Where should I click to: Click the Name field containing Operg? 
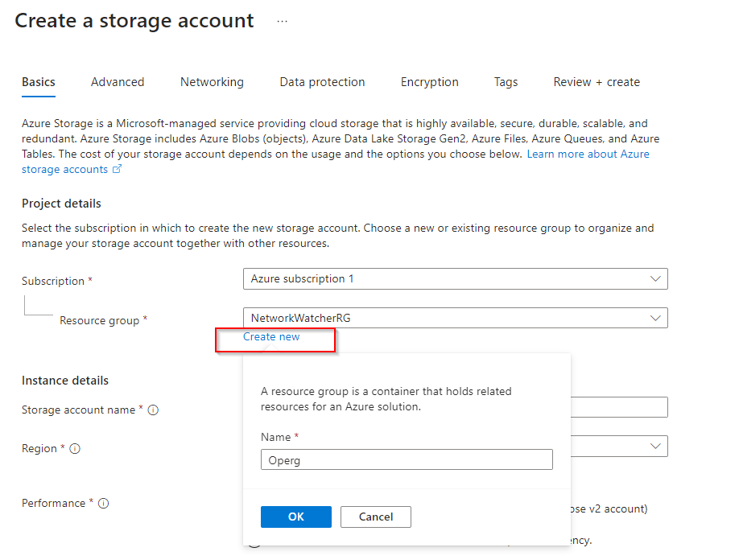click(407, 459)
